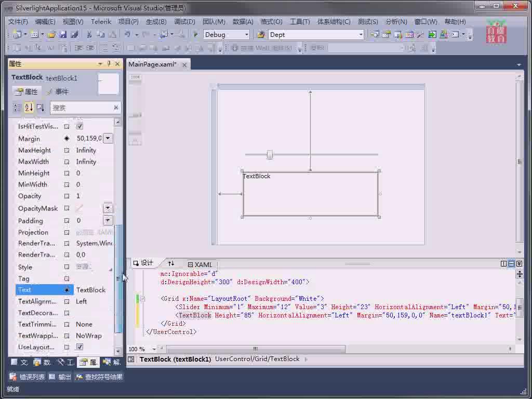The height and width of the screenshot is (399, 532).
Task: Click the vertical split view icon
Action: (x=503, y=263)
